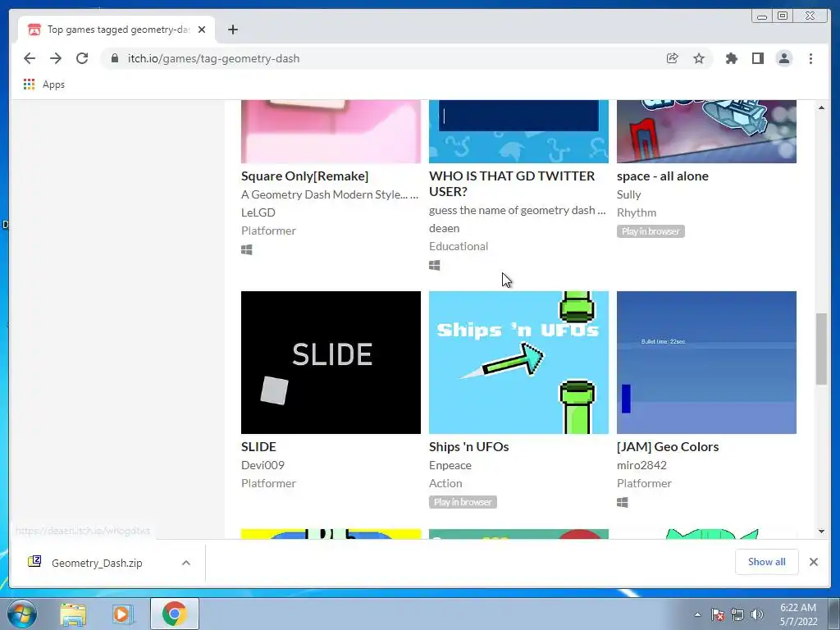Share this page via the share icon
Image resolution: width=840 pixels, height=630 pixels.
click(x=673, y=58)
